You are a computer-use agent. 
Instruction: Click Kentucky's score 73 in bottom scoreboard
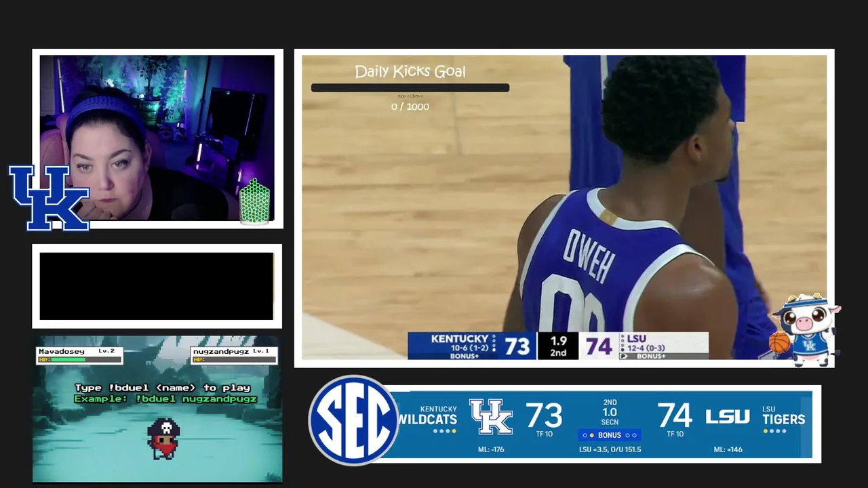pyautogui.click(x=544, y=415)
